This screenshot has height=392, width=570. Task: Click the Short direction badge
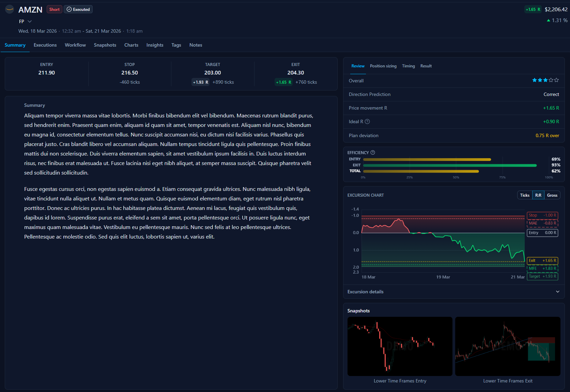(x=55, y=10)
